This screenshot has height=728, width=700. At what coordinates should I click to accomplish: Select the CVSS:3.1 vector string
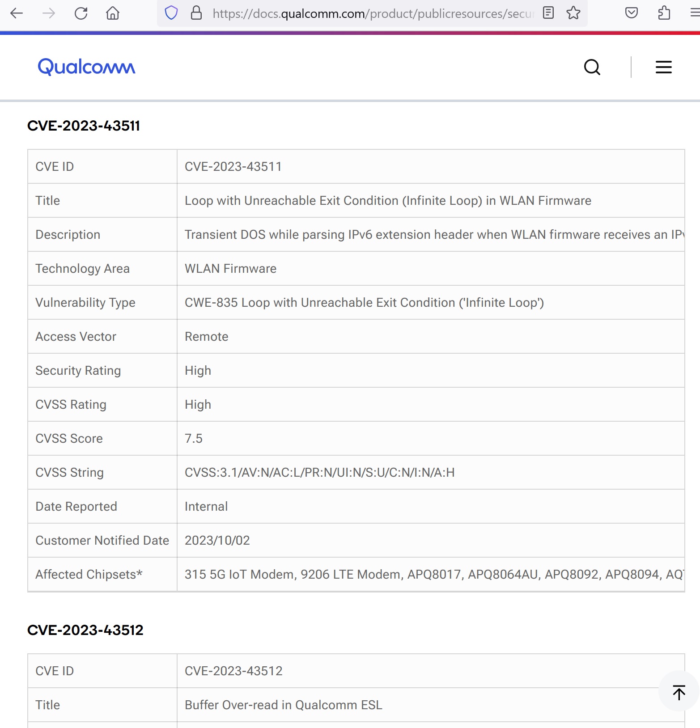(319, 472)
